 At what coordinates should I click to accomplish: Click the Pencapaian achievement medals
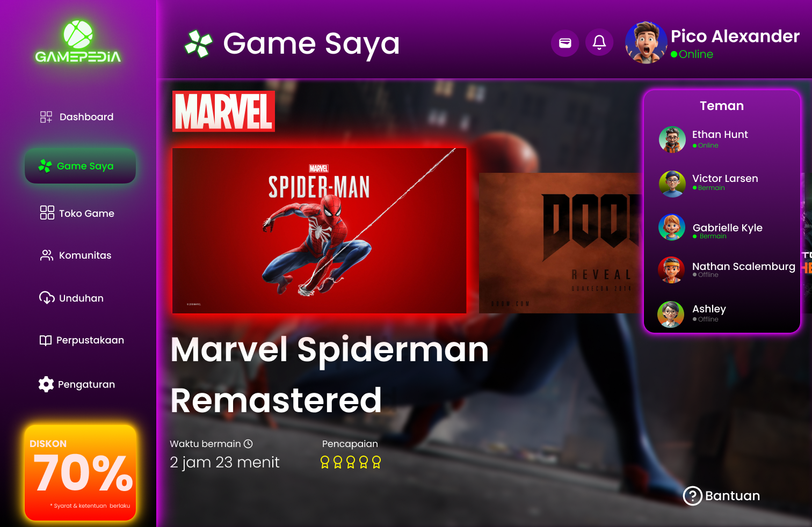[x=351, y=462]
